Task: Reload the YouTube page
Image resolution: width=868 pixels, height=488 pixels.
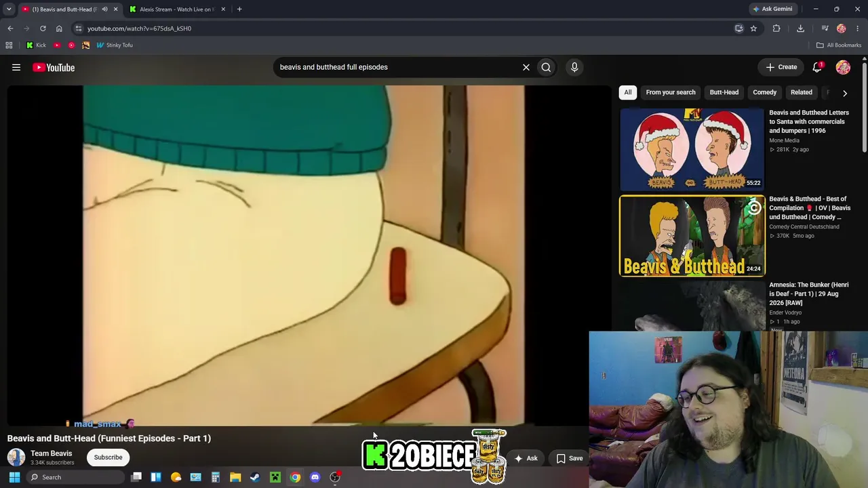Action: 43,28
